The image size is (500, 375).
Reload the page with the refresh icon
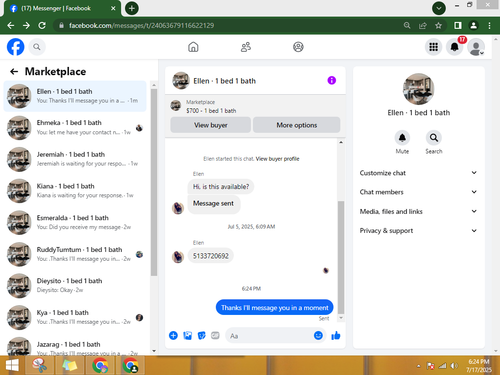tap(42, 25)
